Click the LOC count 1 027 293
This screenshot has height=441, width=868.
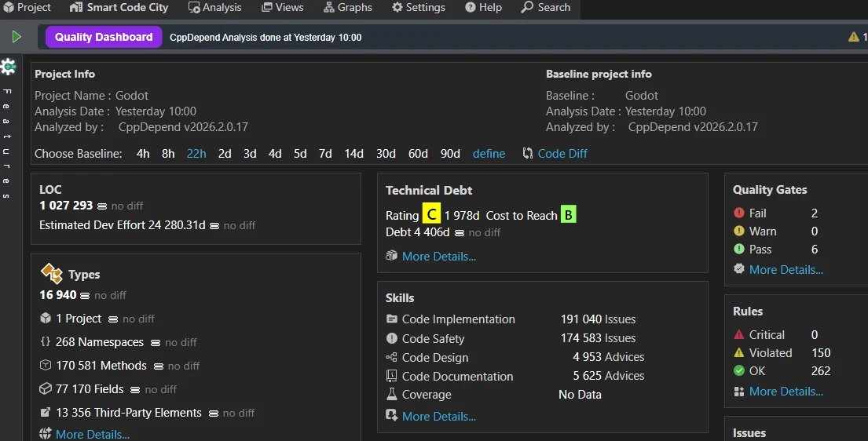66,206
